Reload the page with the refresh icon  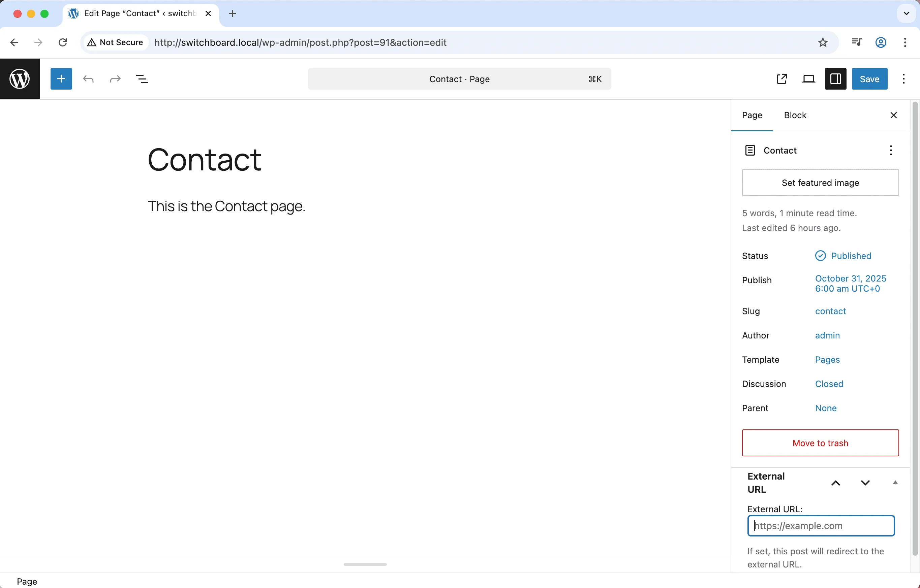click(62, 42)
